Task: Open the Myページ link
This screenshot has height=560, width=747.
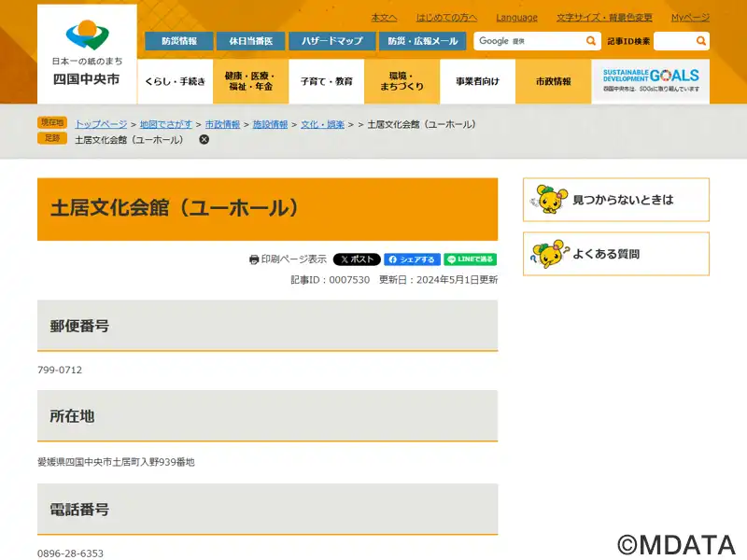Action: [x=690, y=18]
